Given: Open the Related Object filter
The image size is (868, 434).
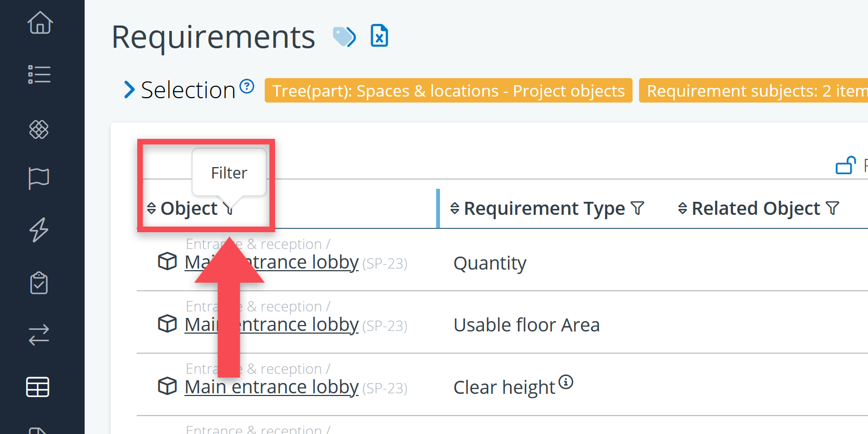Looking at the screenshot, I should (833, 208).
